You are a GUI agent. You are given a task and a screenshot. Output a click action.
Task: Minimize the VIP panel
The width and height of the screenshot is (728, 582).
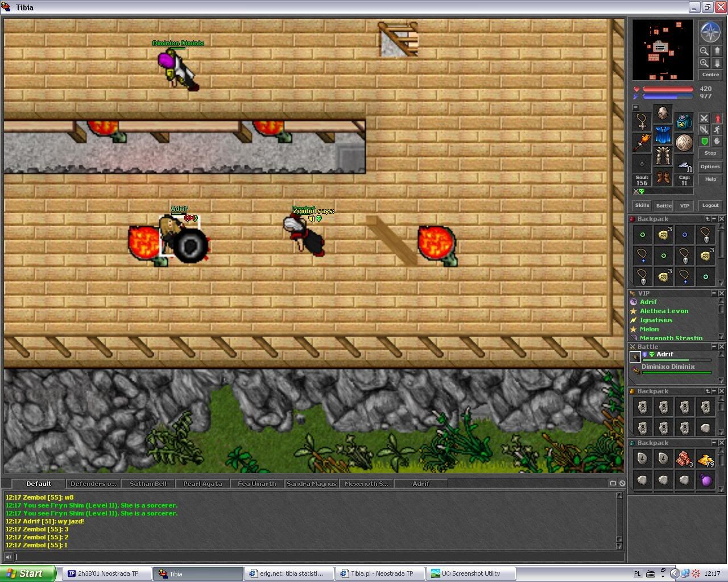pos(714,293)
